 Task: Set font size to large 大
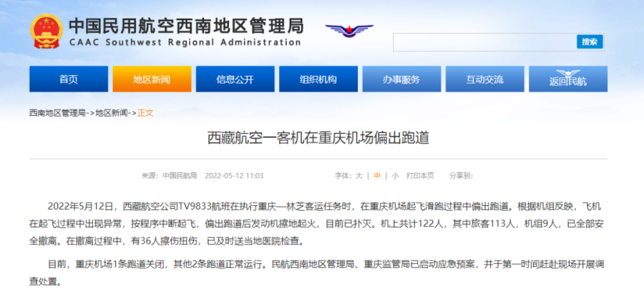pos(359,175)
